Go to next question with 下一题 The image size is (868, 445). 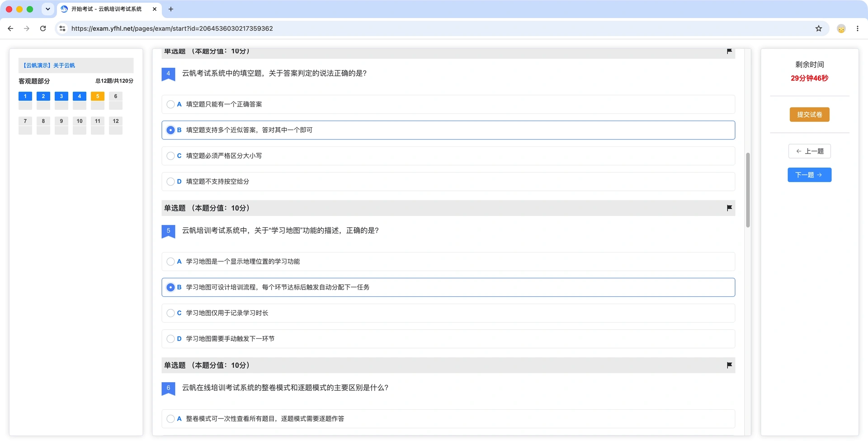(809, 175)
